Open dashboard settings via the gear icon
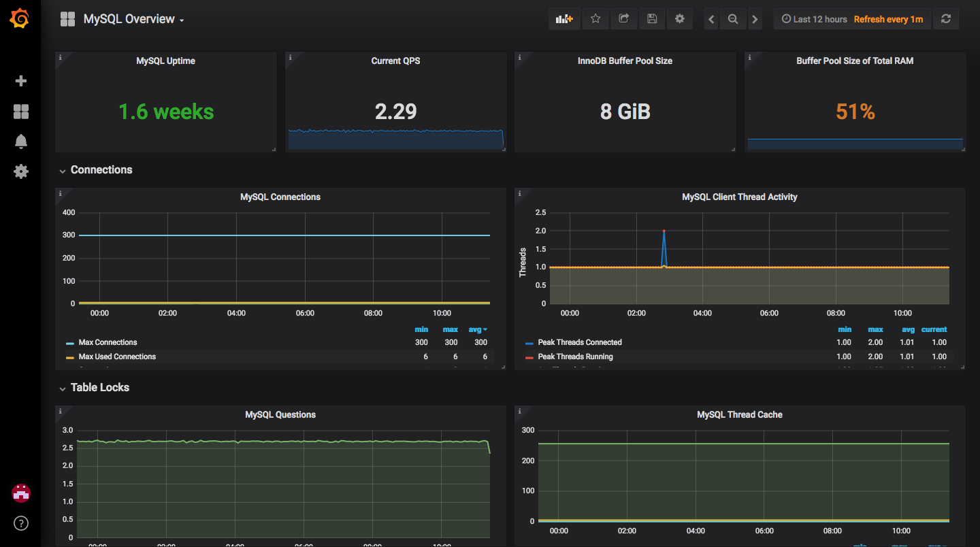The height and width of the screenshot is (547, 980). [x=679, y=18]
